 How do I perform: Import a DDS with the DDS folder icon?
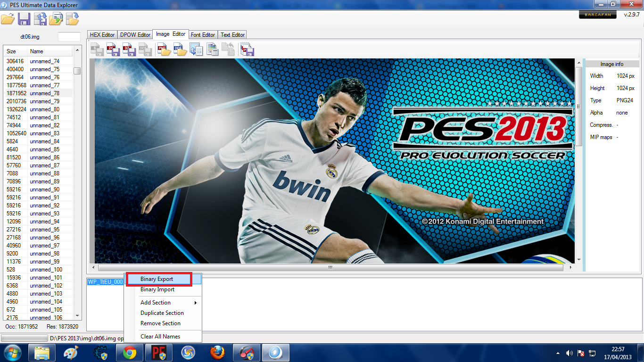click(x=180, y=49)
